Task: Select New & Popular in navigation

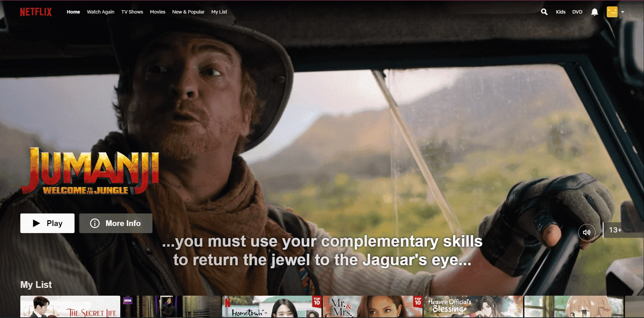Action: [188, 12]
